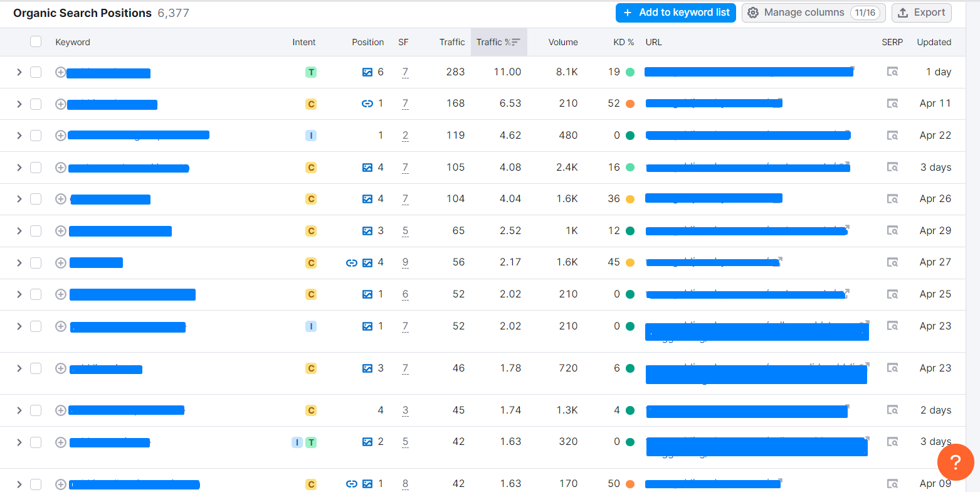Click sitelinks icon in the 56 traffic row
Screen dimensions: 980x492
[x=352, y=263]
